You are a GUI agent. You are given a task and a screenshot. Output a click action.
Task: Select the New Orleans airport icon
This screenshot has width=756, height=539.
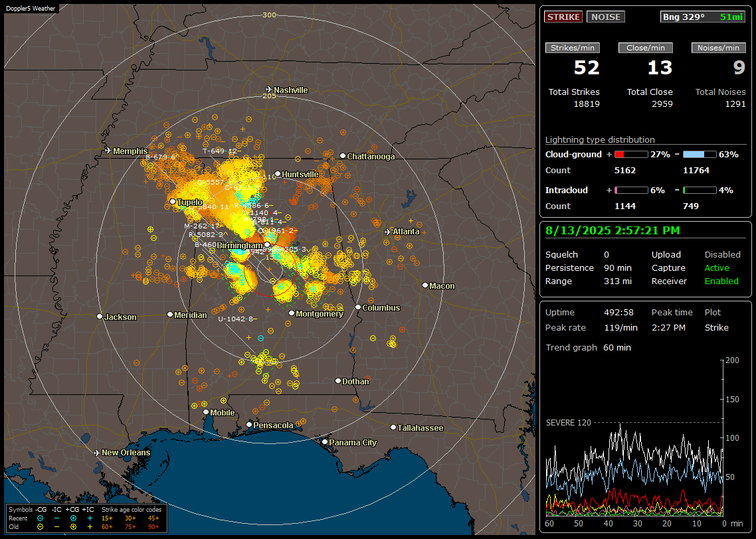(96, 453)
